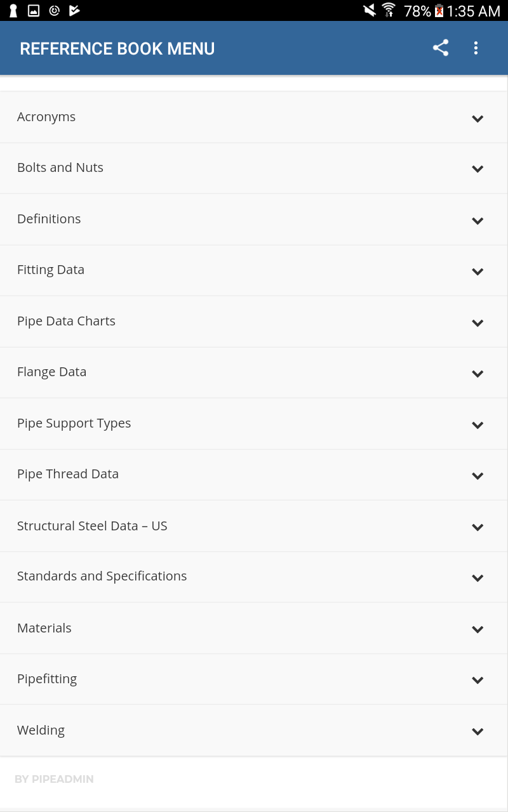Expand Flange Data chevron arrow

(478, 374)
